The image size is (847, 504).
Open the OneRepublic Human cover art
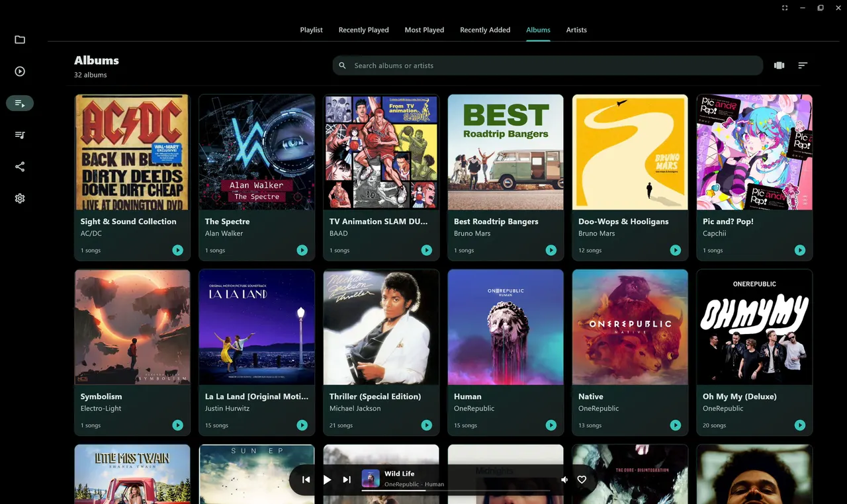click(x=506, y=327)
